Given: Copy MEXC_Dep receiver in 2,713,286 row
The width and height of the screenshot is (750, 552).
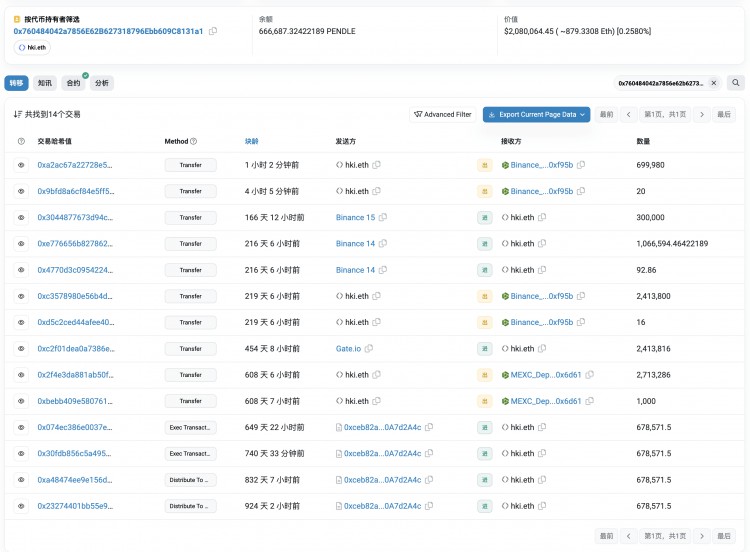Looking at the screenshot, I should [589, 375].
